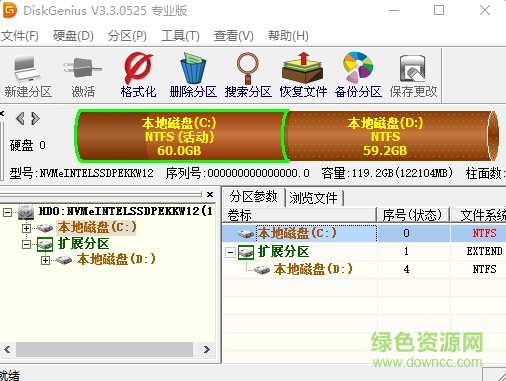
Task: Select 扩展分区 label in partition table
Action: [283, 252]
